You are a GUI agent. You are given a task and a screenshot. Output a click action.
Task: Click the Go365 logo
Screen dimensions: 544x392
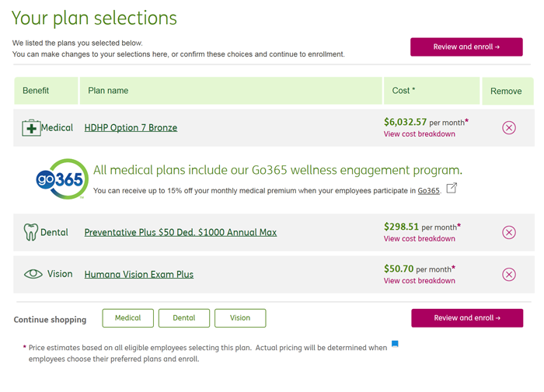(x=62, y=179)
